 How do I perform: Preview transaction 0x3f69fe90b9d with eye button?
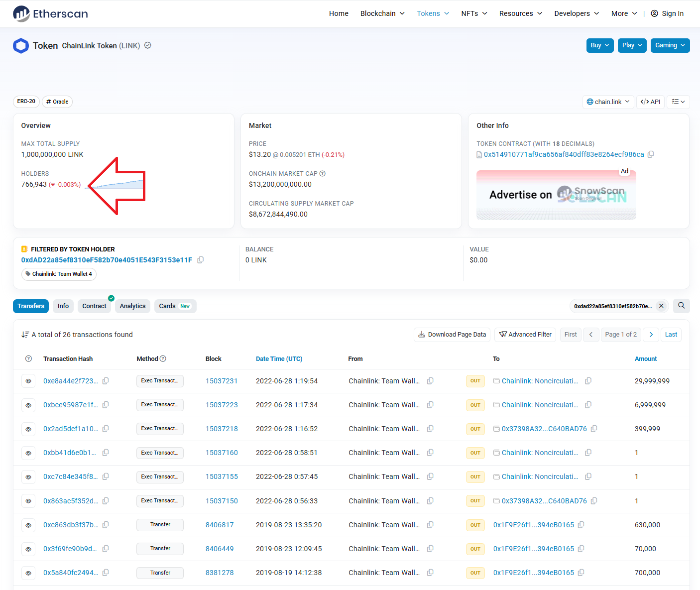tap(28, 549)
